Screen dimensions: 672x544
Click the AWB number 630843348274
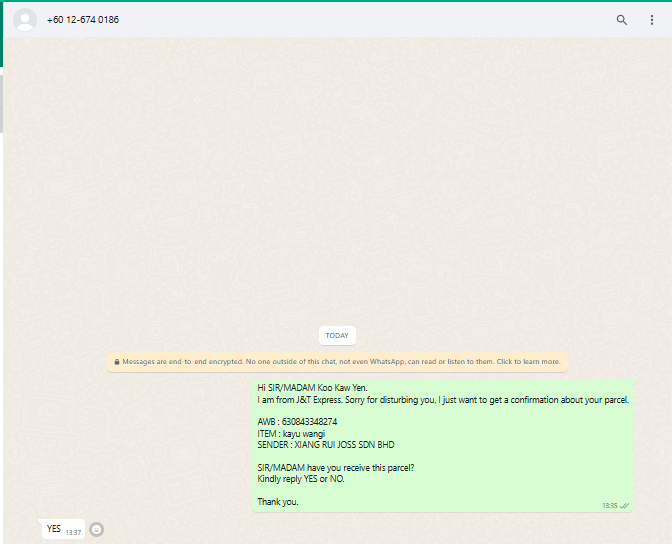pyautogui.click(x=297, y=422)
